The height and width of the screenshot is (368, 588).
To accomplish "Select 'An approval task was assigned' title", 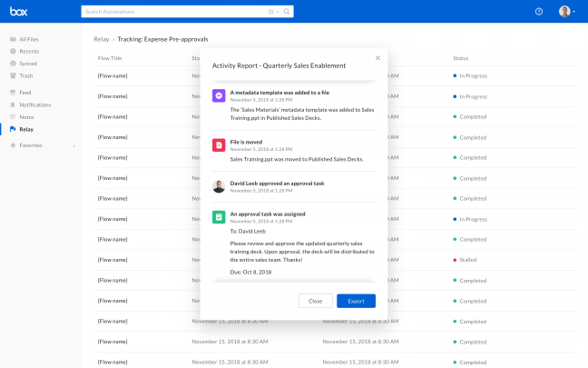I will 268,214.
